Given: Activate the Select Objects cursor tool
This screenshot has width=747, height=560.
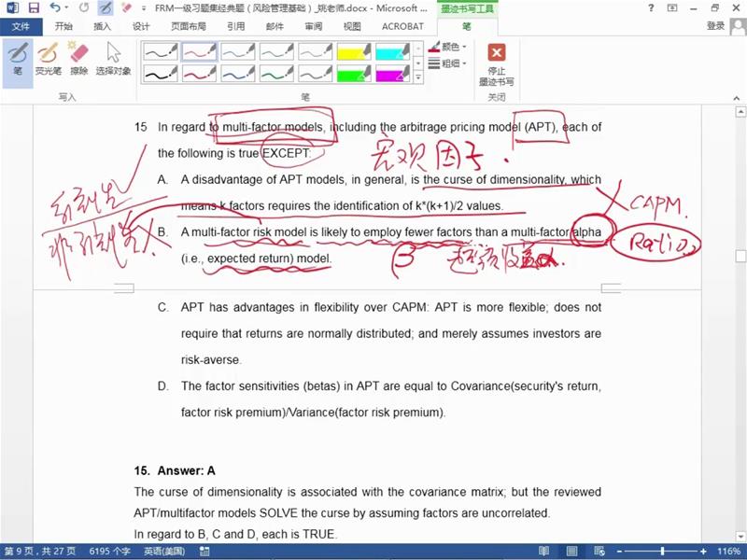Looking at the screenshot, I should pos(114,59).
